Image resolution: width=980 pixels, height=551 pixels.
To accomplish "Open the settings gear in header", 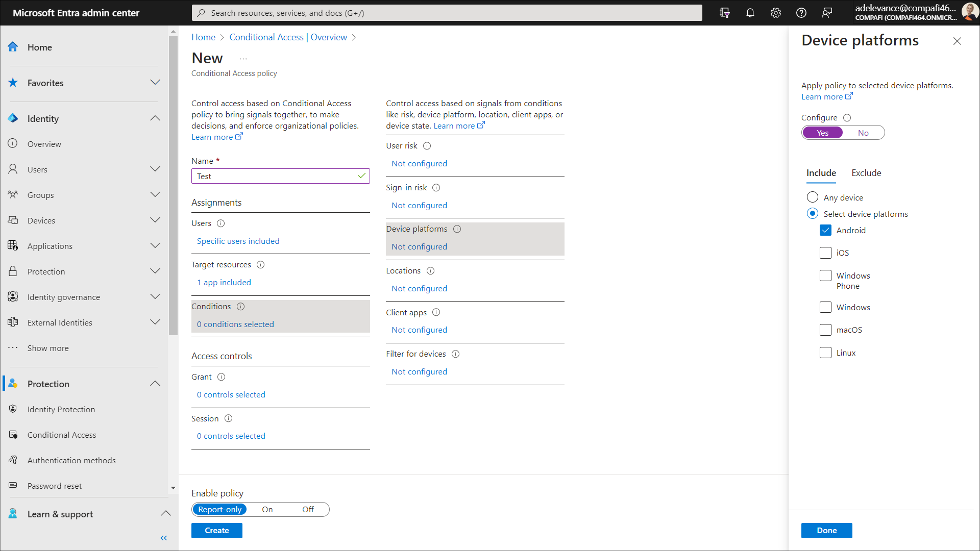I will pyautogui.click(x=775, y=13).
